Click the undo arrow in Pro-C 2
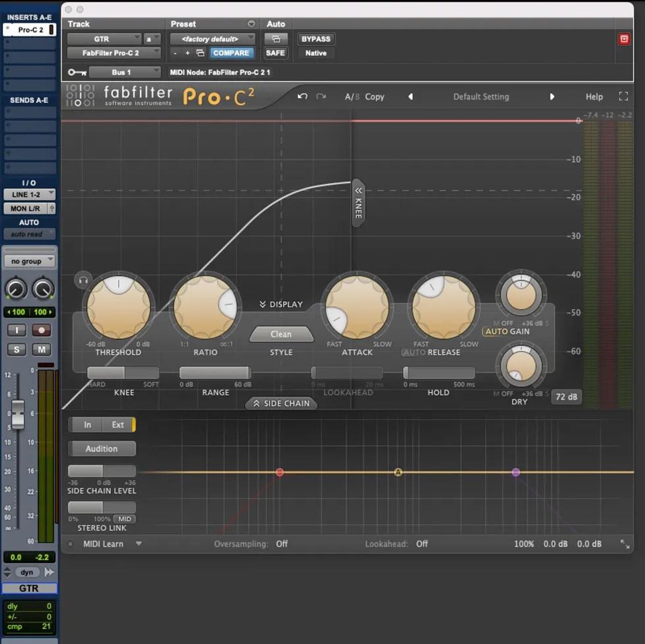The height and width of the screenshot is (644, 645). pyautogui.click(x=303, y=97)
